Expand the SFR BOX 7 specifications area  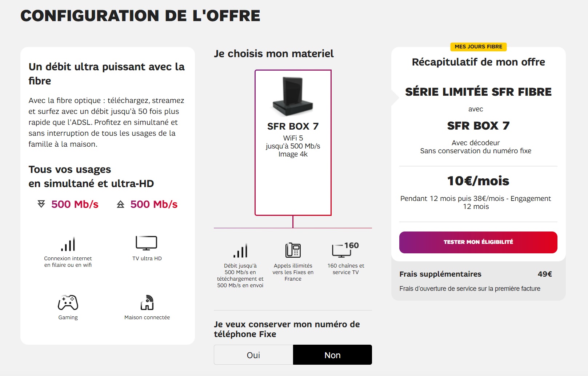[x=293, y=146]
